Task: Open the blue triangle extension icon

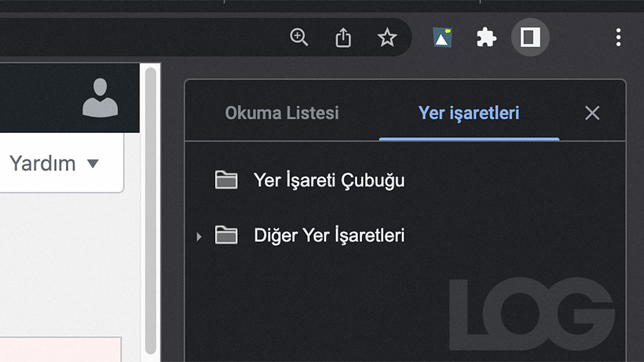Action: 442,37
